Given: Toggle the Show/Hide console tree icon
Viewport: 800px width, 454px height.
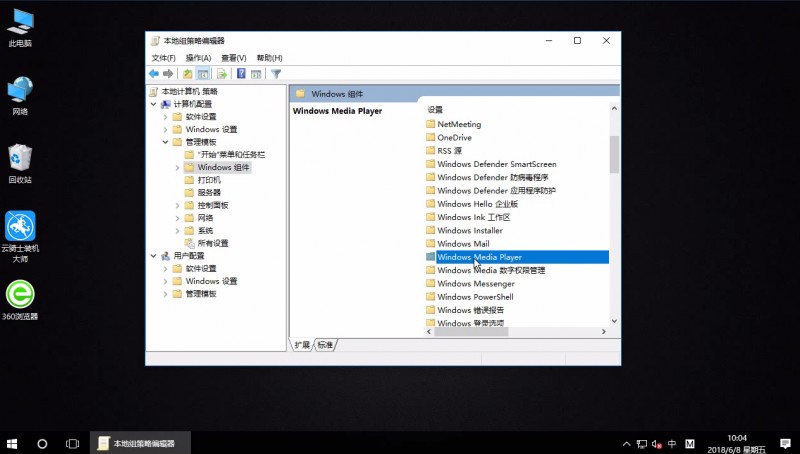Looking at the screenshot, I should (203, 74).
